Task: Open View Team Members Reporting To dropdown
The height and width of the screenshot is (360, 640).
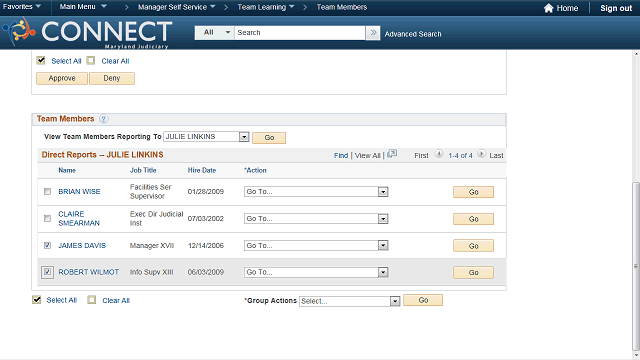Action: click(x=206, y=137)
